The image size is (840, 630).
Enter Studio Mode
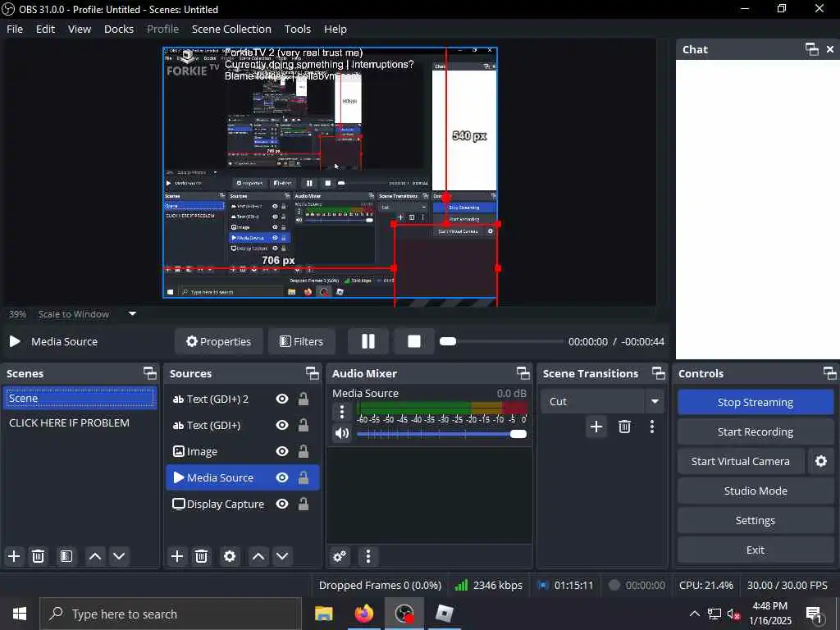756,491
